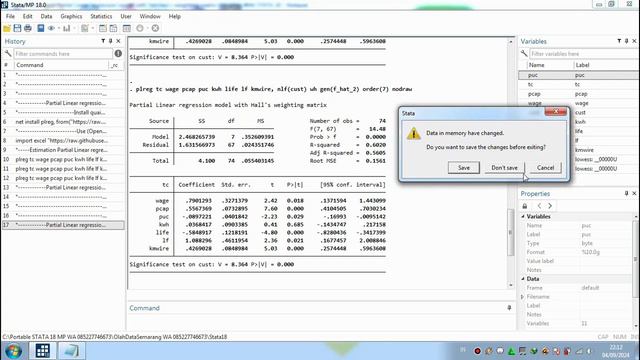Screen dimensions: 640x360
Task: Toggle the Properties panel lock icon
Action: (525, 206)
